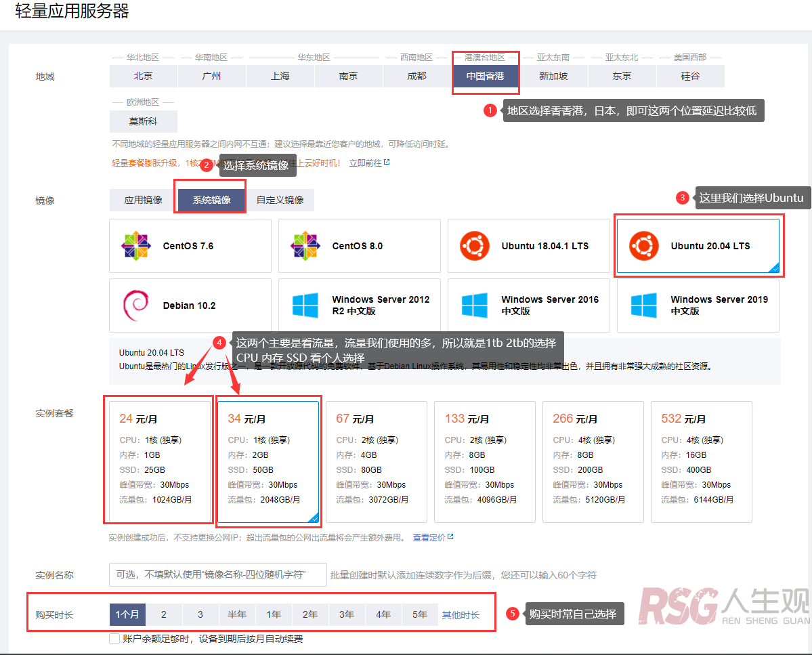Viewport: 812px width, 655px height.
Task: Click the 实例名称 input field
Action: (218, 575)
